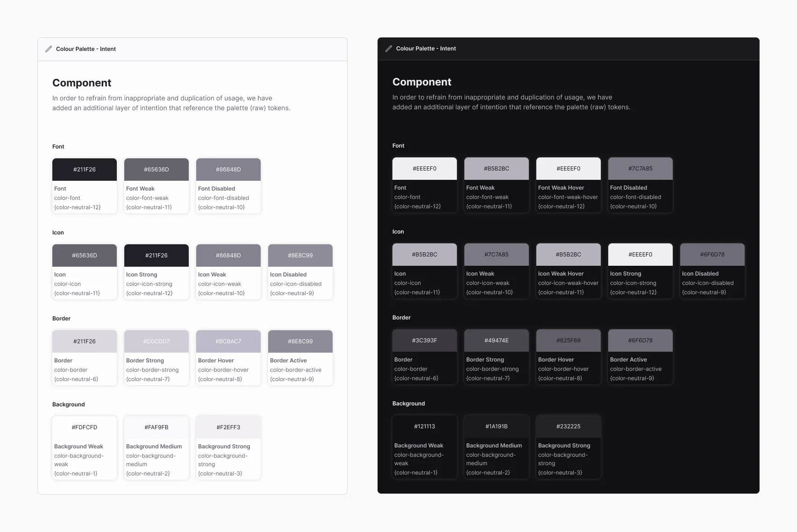Pick the light panel Background Weak swatch #FDFCFD
Screen dimensions: 797x532
click(85, 427)
